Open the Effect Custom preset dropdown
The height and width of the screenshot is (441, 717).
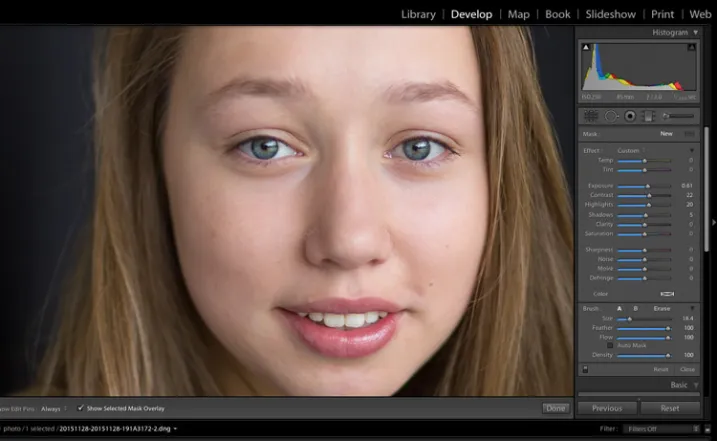(631, 151)
